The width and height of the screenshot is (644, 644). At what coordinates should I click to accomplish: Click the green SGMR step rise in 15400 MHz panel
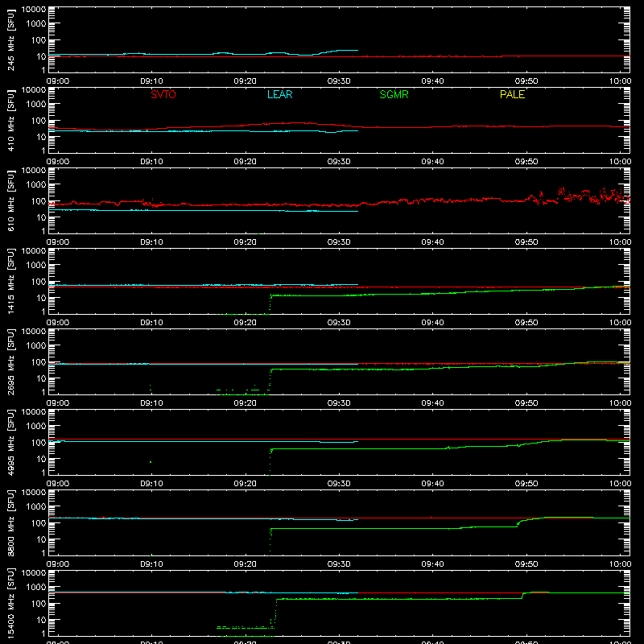click(275, 613)
